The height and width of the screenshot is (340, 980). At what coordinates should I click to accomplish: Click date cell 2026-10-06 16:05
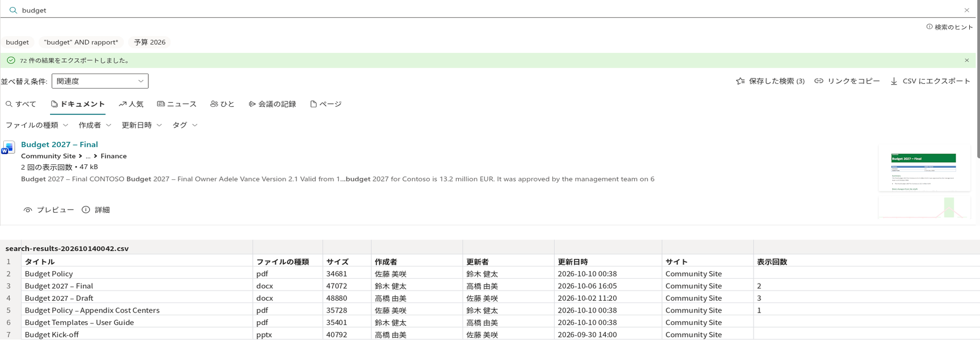(x=608, y=286)
